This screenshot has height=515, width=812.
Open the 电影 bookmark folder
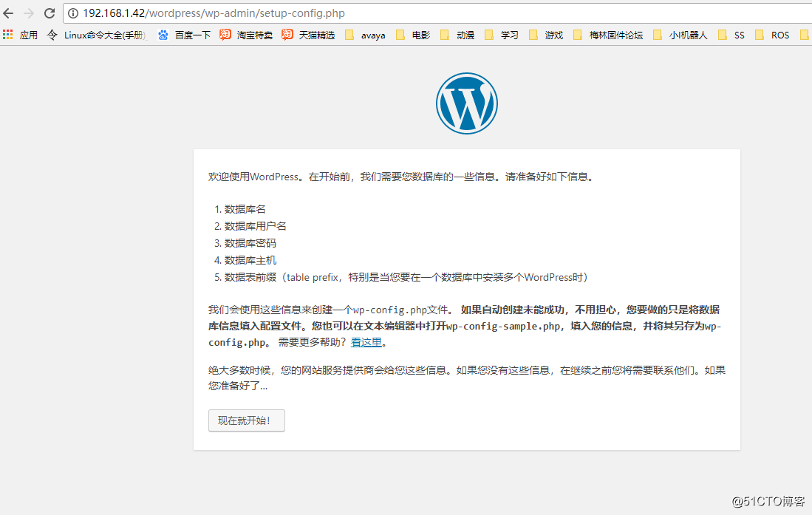[x=413, y=35]
